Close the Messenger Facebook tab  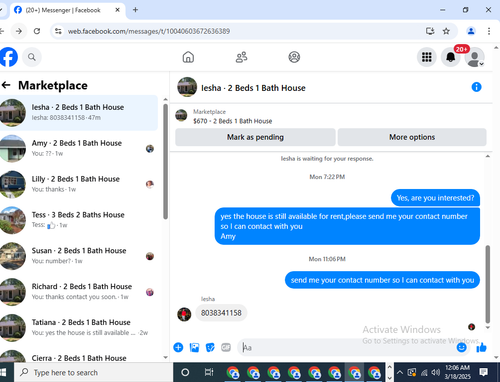pyautogui.click(x=117, y=10)
